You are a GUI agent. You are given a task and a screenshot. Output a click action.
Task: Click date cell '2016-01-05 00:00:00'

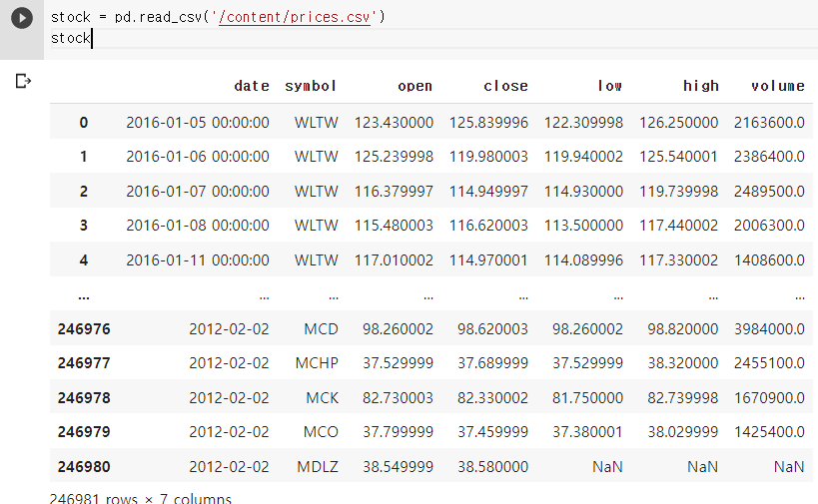pos(198,123)
